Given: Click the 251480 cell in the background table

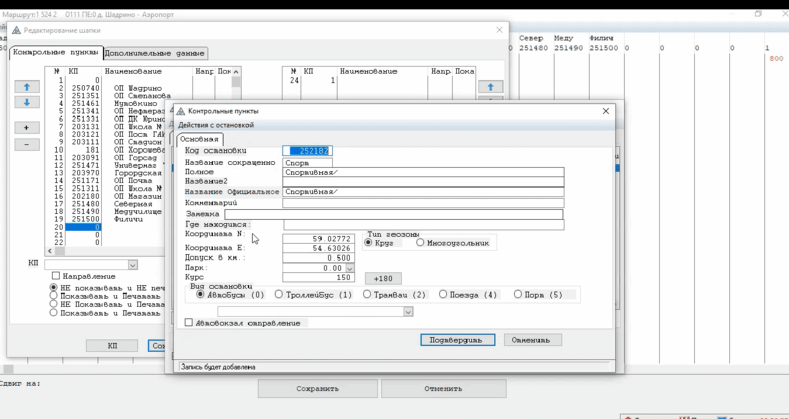Looking at the screenshot, I should [533, 48].
